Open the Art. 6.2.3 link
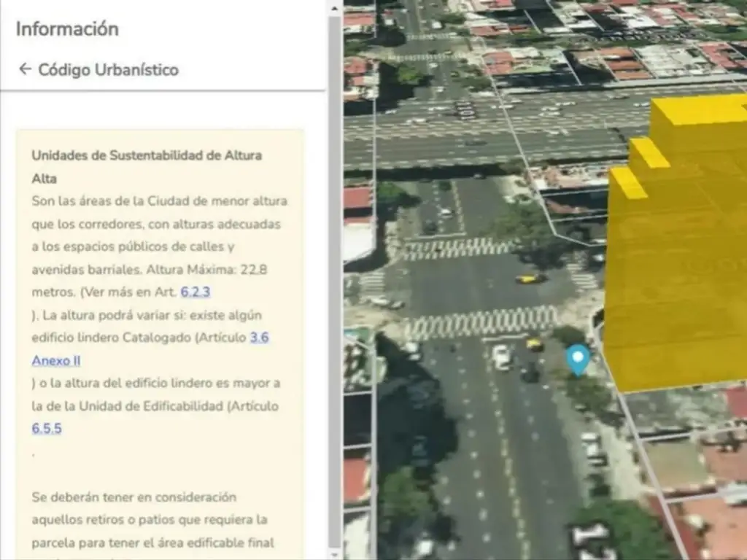Screen dimensions: 747x560 196,292
